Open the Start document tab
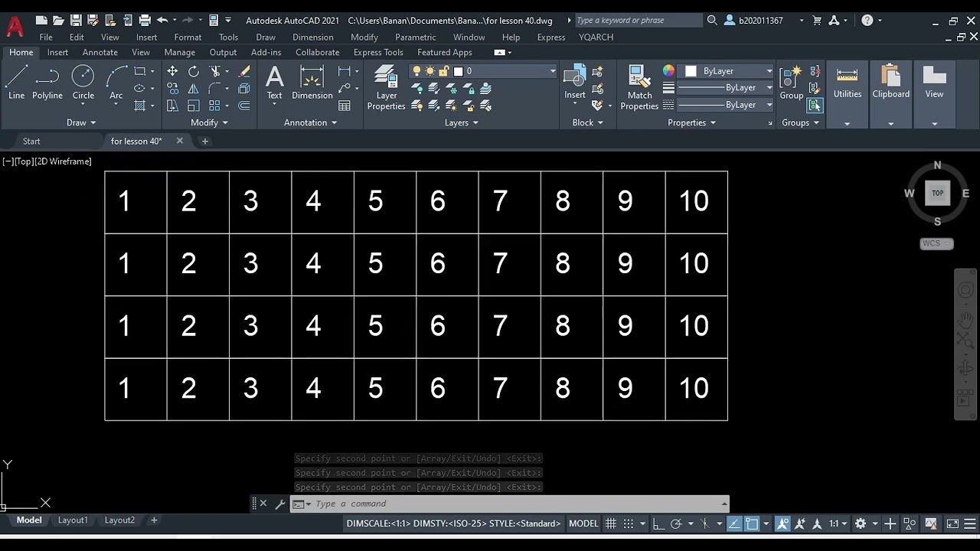The height and width of the screenshot is (551, 980). [31, 141]
